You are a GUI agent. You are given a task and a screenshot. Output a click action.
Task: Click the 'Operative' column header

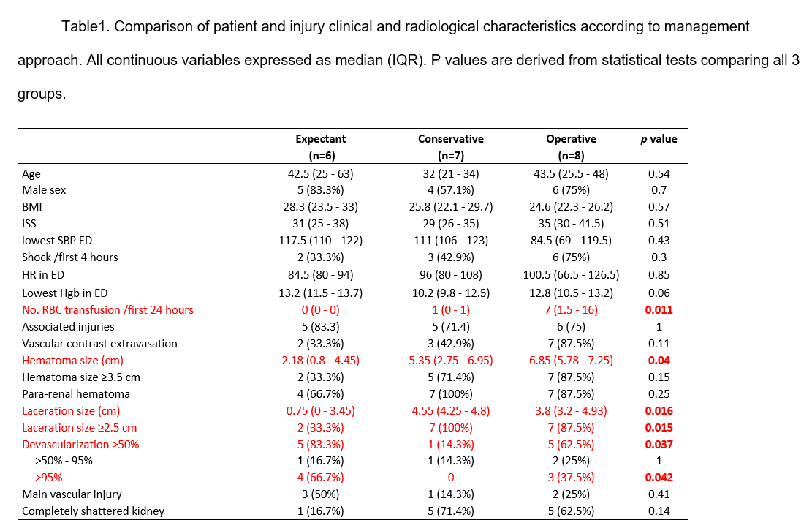coord(571,139)
